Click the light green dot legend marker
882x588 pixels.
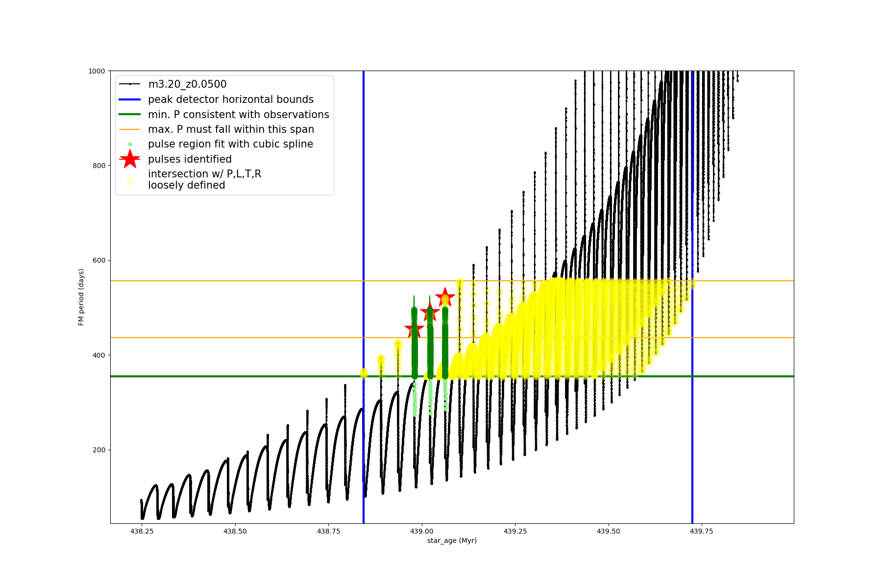point(130,144)
